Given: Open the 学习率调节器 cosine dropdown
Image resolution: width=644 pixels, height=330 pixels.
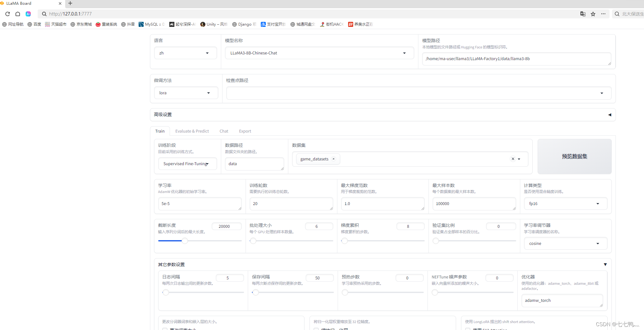Looking at the screenshot, I should pyautogui.click(x=565, y=243).
